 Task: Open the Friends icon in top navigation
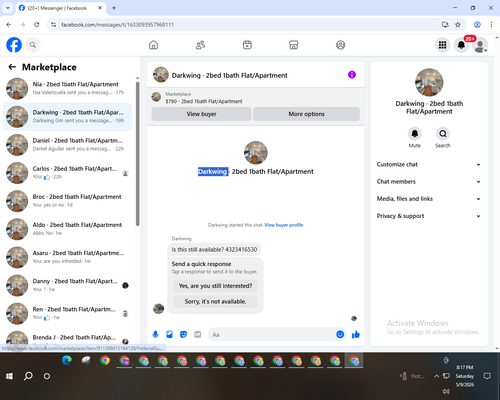coord(200,45)
